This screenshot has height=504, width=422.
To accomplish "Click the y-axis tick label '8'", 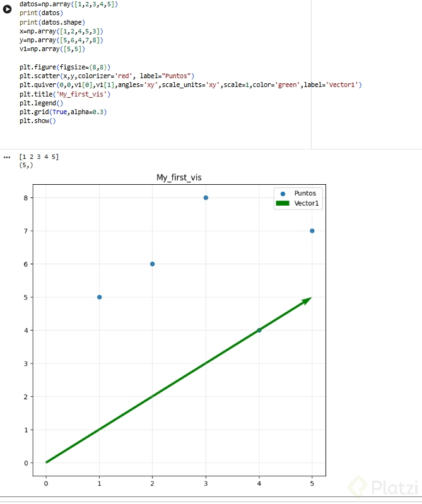I will (26, 198).
